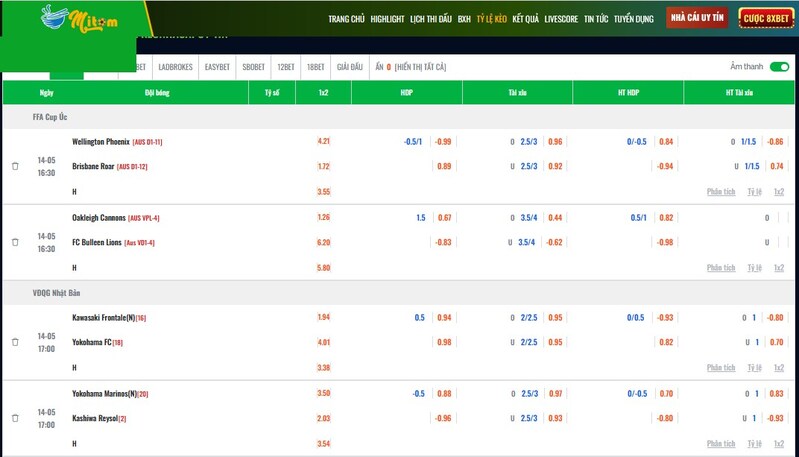Image resolution: width=799 pixels, height=457 pixels.
Task: Open TIN TỨC news page
Action: tap(596, 19)
